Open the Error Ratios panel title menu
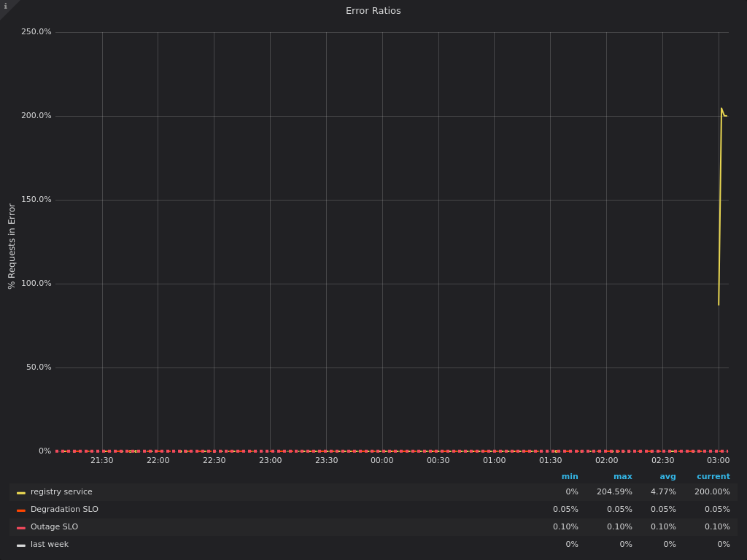 coord(373,11)
